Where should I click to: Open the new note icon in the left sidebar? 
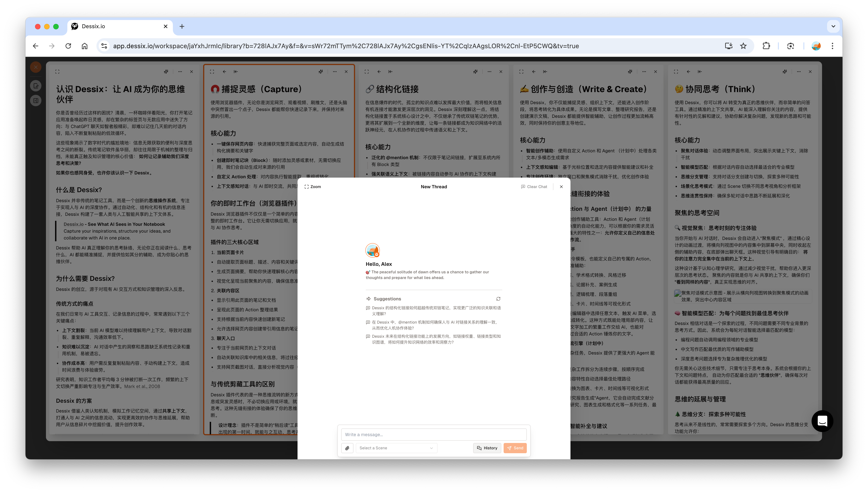point(35,86)
